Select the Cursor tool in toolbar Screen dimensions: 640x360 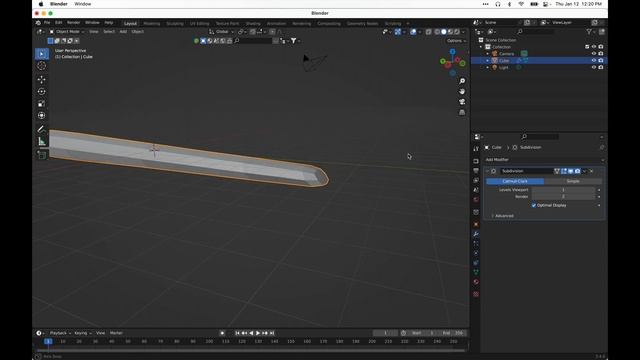pyautogui.click(x=42, y=66)
